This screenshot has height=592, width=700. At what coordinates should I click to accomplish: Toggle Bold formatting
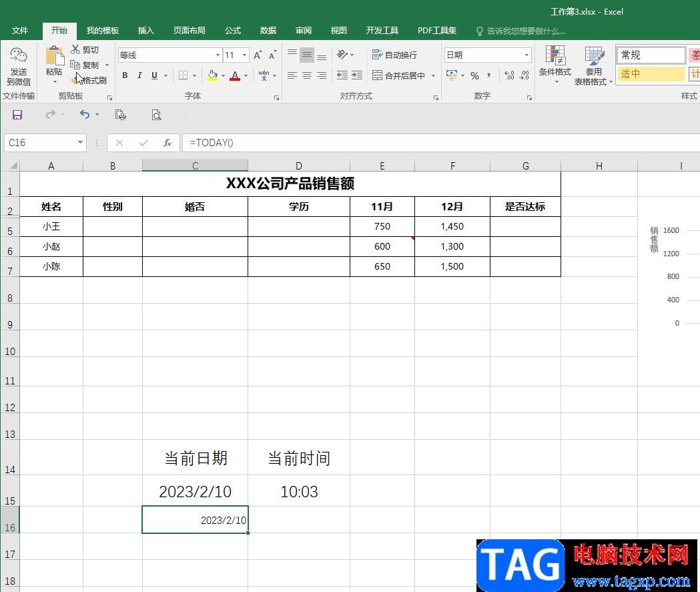(125, 75)
